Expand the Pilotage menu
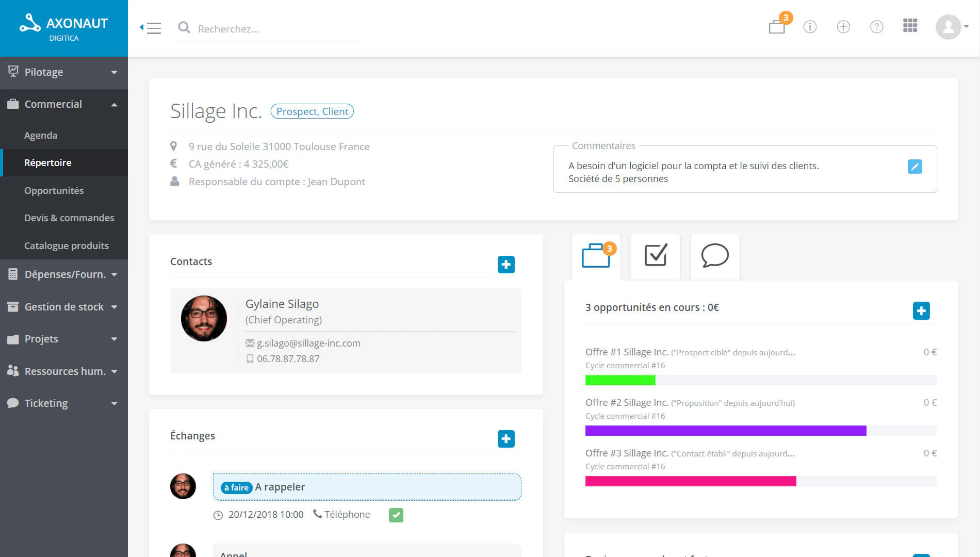This screenshot has width=980, height=557. (64, 72)
